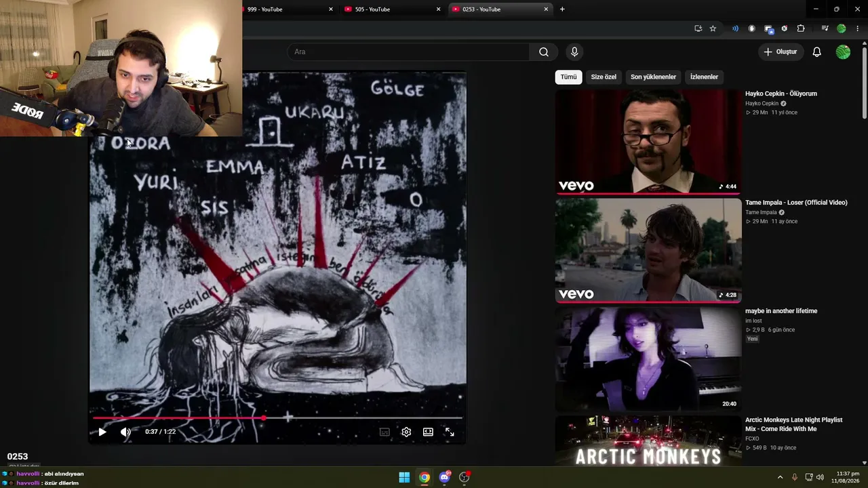Screen dimensions: 868x488
Task: Open the player settings gear
Action: click(406, 432)
